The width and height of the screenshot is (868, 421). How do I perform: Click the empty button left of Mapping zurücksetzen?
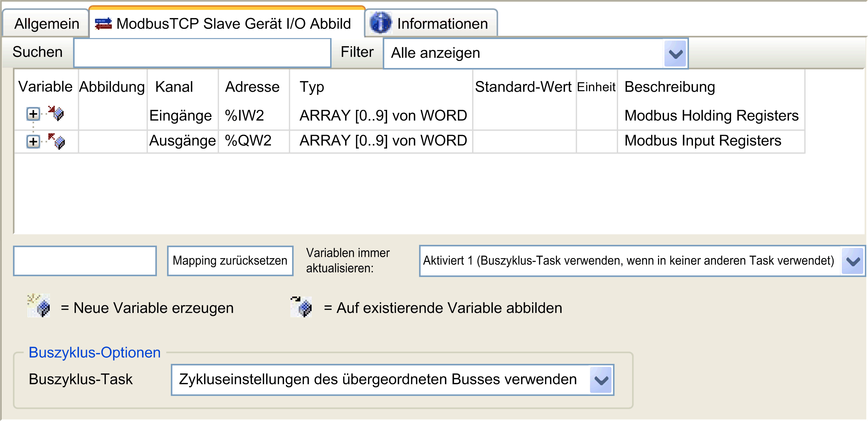pos(85,261)
